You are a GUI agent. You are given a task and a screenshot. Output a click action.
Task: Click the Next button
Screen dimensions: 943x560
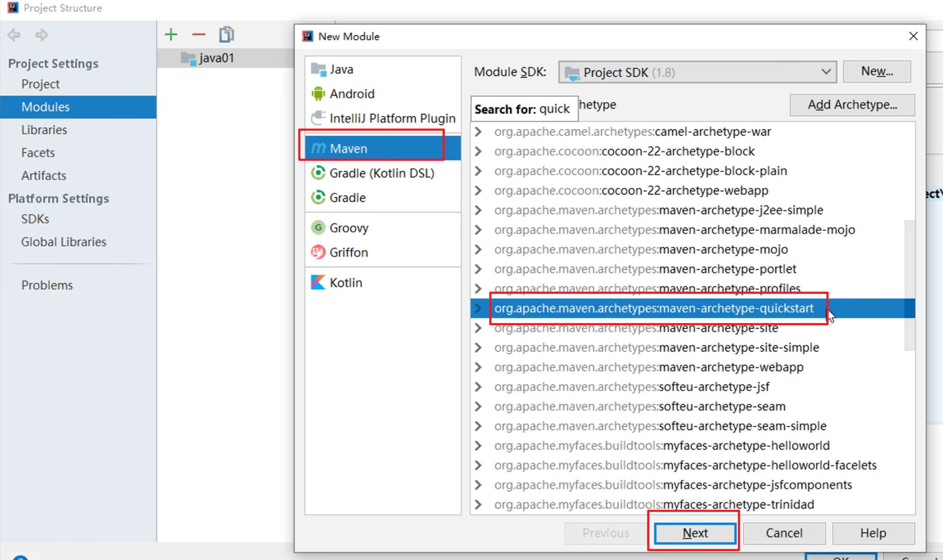695,533
